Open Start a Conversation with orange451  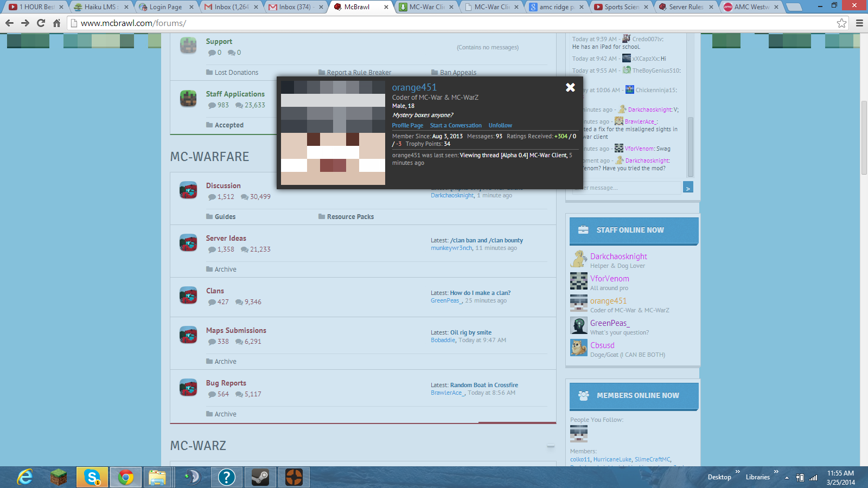(x=456, y=125)
